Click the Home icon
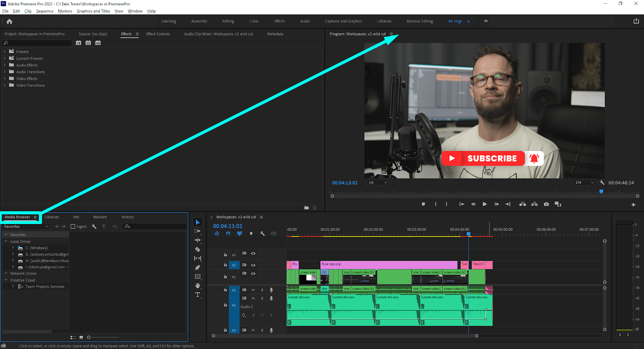 9,21
